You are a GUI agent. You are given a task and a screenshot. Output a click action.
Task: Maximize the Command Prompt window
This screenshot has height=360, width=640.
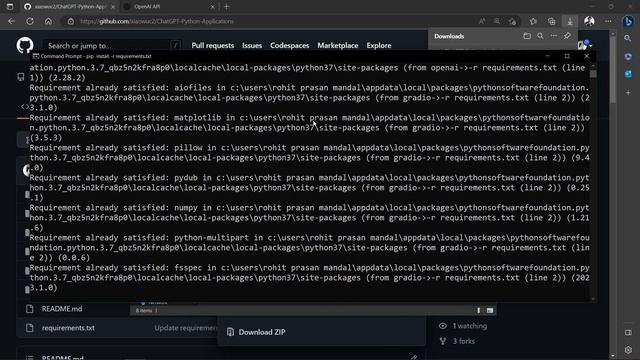567,56
